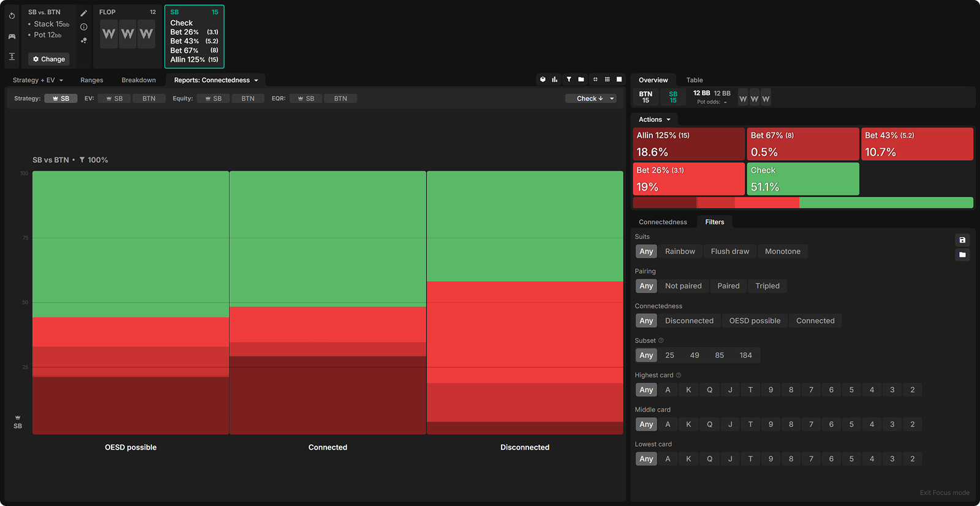Click the pencil edit icon beside SB vs. BTN

coord(84,13)
